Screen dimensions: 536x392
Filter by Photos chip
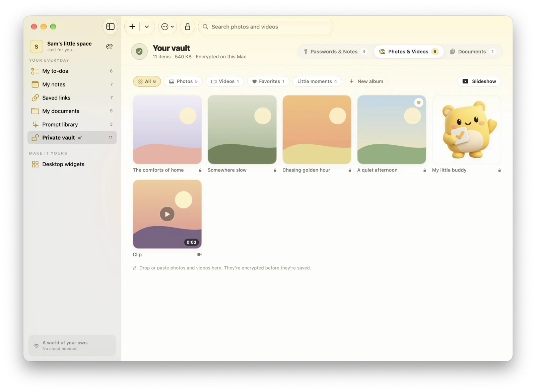pos(183,81)
